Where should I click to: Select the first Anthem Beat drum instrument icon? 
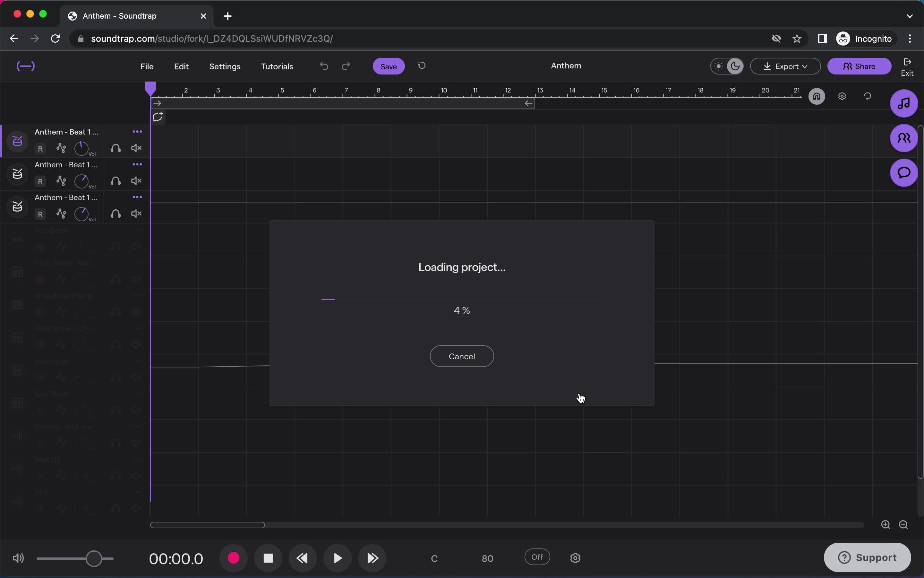(17, 141)
